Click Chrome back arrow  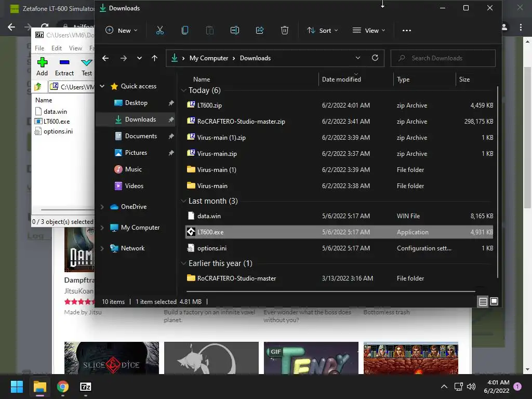[11, 27]
